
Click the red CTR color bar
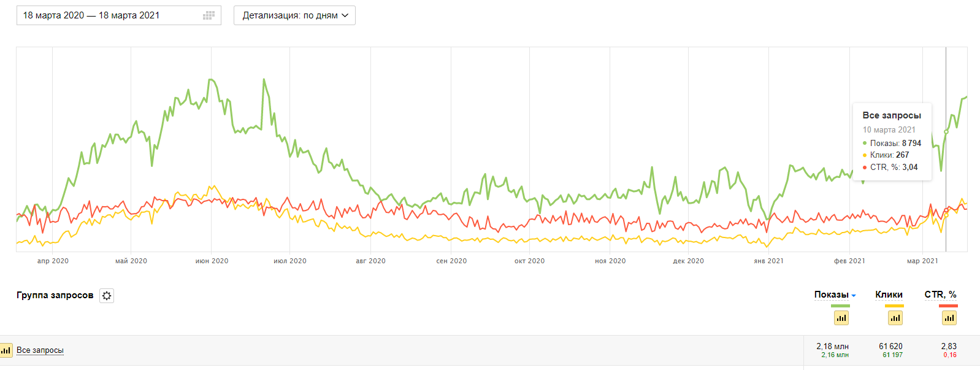pyautogui.click(x=948, y=306)
